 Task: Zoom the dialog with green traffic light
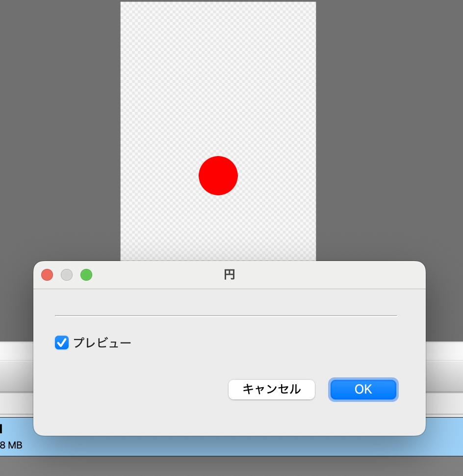(86, 275)
